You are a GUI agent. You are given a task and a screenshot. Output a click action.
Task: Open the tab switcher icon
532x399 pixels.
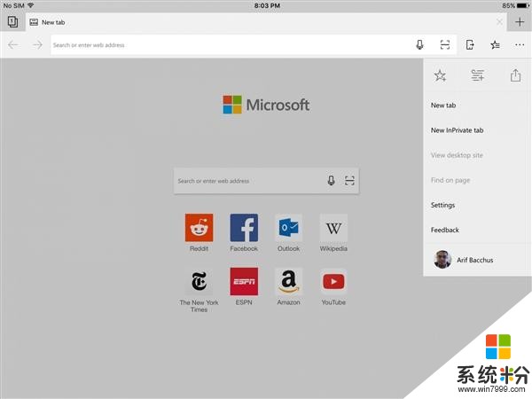tap(12, 22)
